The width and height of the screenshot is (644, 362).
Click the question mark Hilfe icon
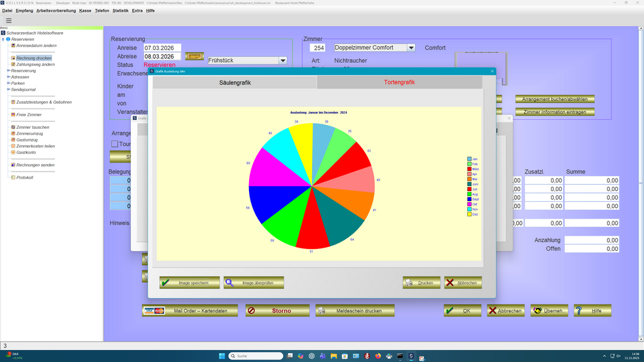pyautogui.click(x=579, y=310)
